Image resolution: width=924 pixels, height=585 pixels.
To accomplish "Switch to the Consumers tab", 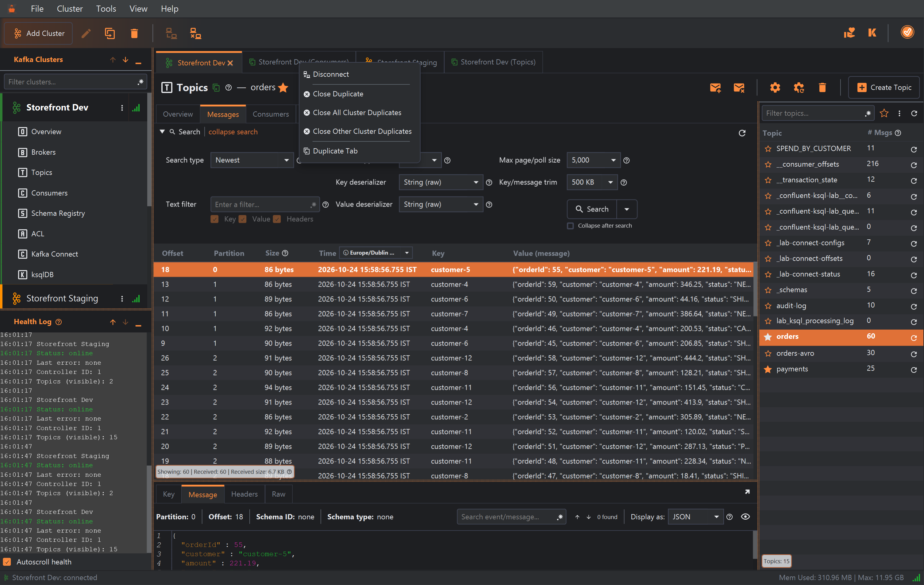I will pos(270,114).
